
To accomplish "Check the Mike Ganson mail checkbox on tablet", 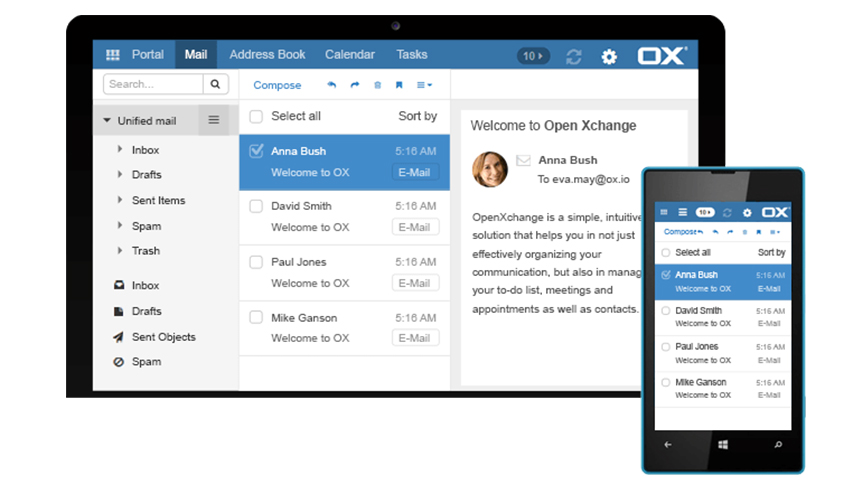I will [256, 317].
